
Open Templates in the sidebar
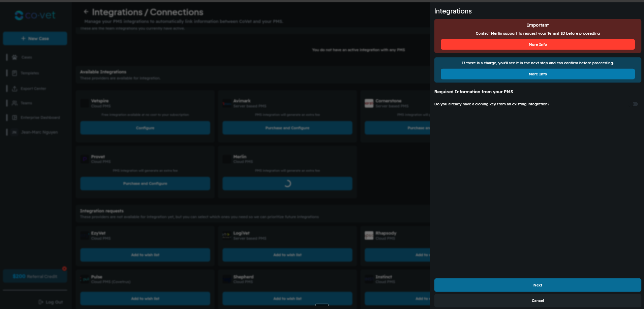(30, 73)
